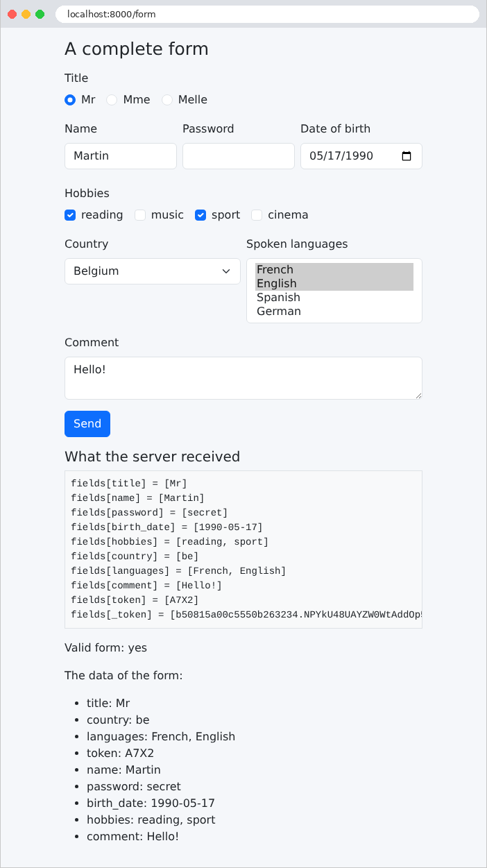Uncheck the reading hobby checkbox
487x868 pixels.
[x=70, y=215]
